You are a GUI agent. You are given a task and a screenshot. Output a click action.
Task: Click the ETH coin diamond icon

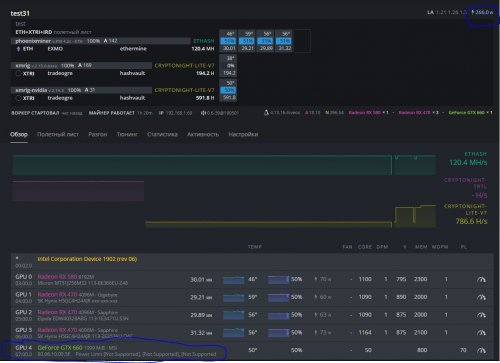18,49
